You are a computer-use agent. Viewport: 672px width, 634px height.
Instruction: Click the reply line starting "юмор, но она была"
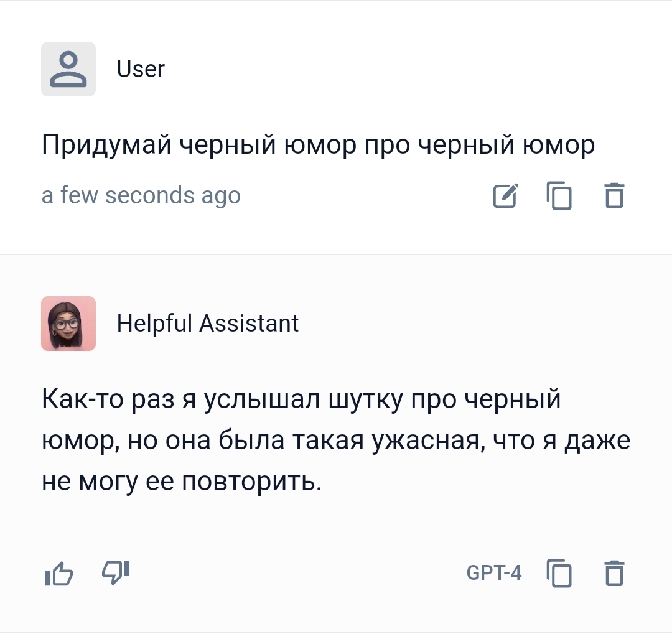tap(336, 441)
